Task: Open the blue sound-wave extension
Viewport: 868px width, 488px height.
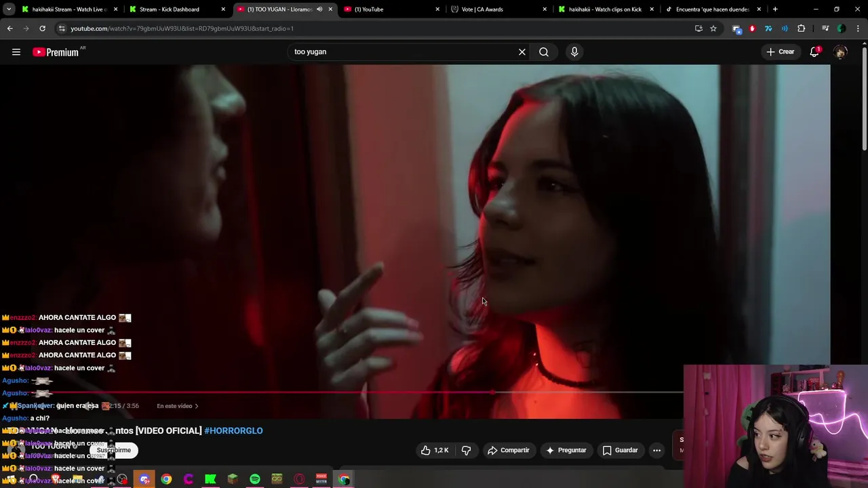Action: point(785,28)
